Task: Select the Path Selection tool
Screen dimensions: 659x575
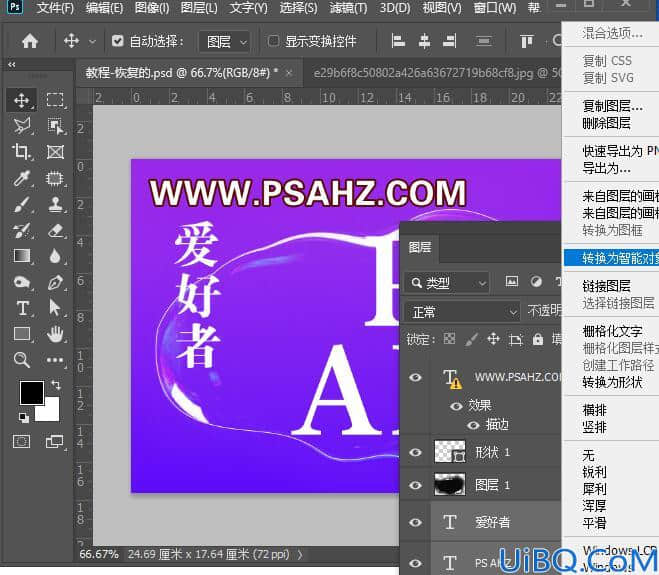Action: [x=55, y=308]
